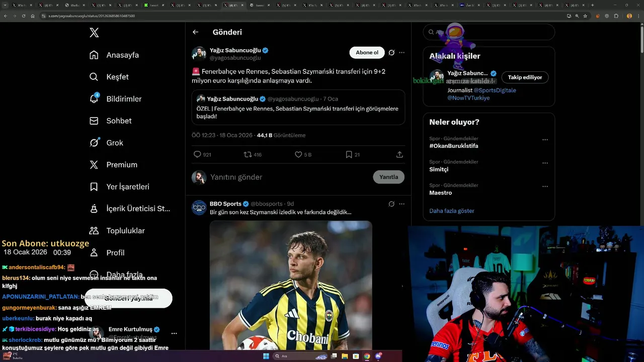Click the Profil person icon
Viewport: 644px width, 362px height.
click(94, 252)
